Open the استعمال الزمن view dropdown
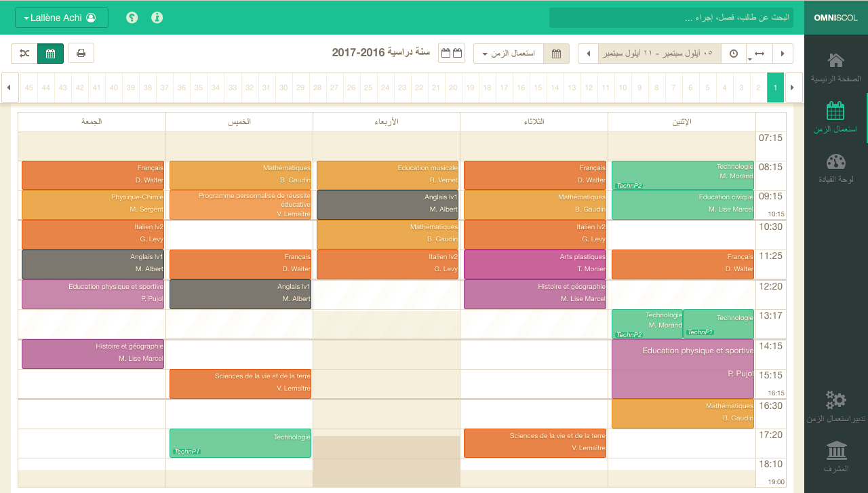 [x=508, y=53]
